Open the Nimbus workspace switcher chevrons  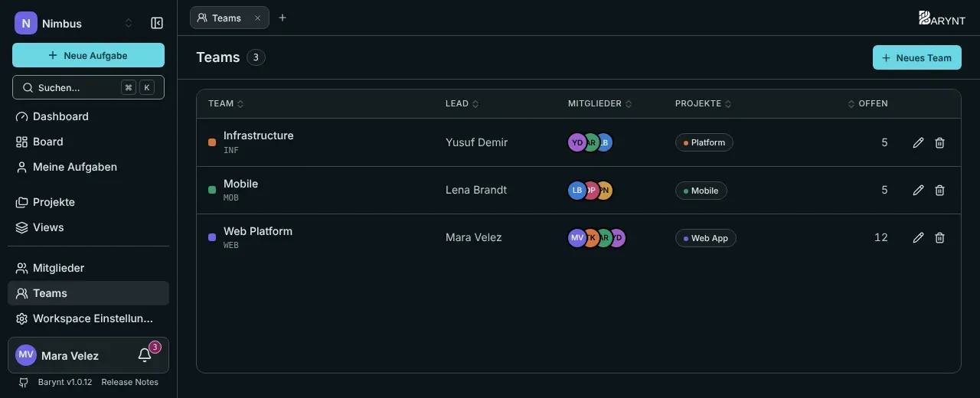129,23
